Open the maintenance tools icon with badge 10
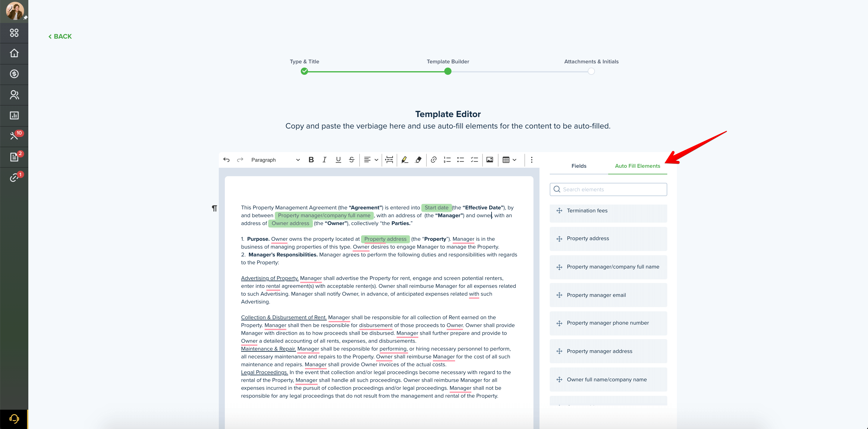 point(14,136)
